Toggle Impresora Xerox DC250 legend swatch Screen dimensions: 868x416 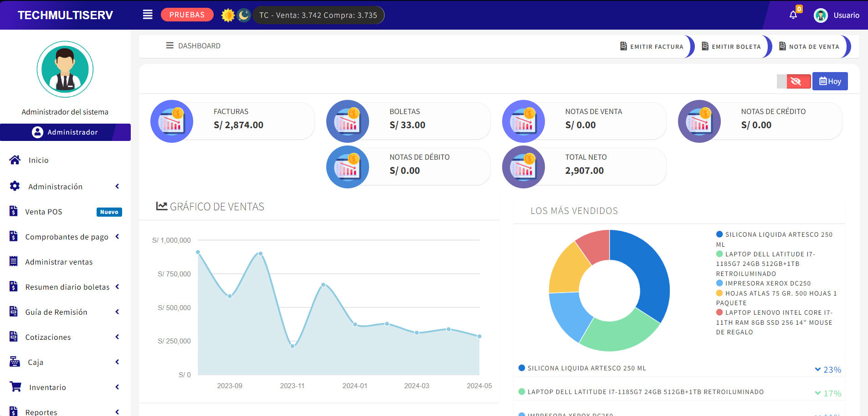(x=719, y=283)
